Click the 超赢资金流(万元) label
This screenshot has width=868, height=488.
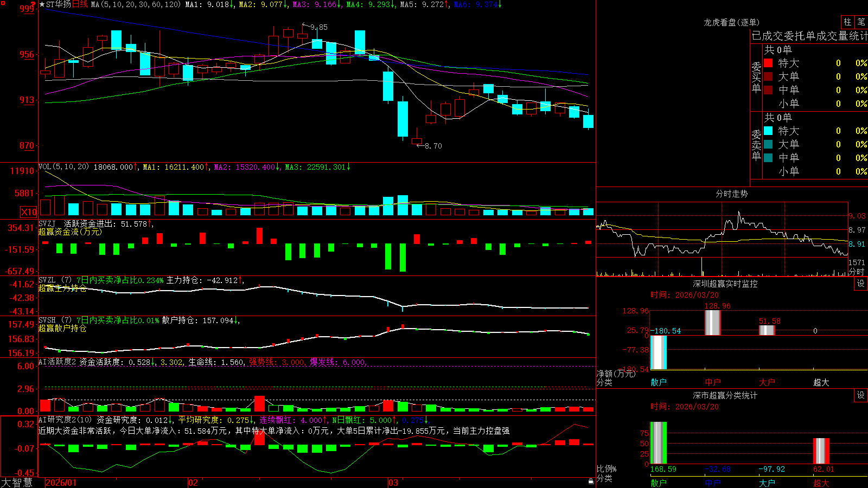point(70,232)
